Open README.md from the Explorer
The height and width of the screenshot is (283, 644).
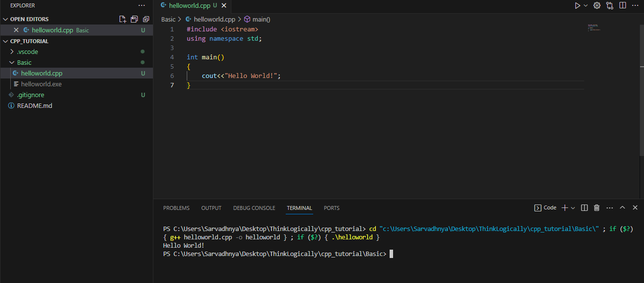point(34,105)
